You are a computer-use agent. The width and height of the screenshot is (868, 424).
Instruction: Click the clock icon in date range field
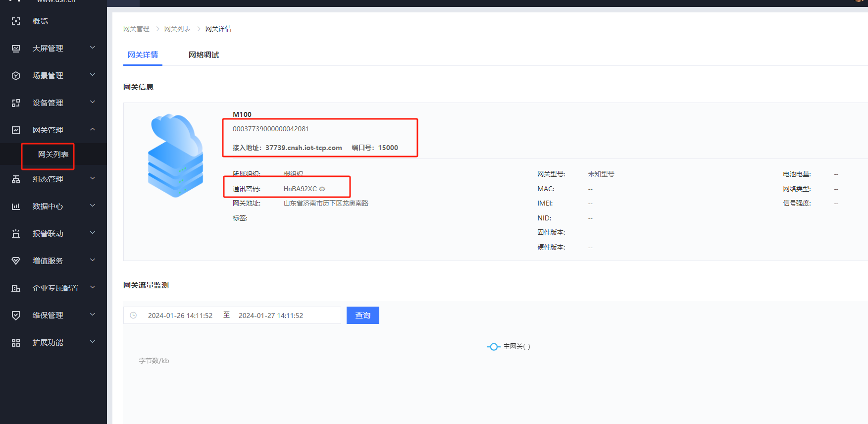tap(133, 316)
